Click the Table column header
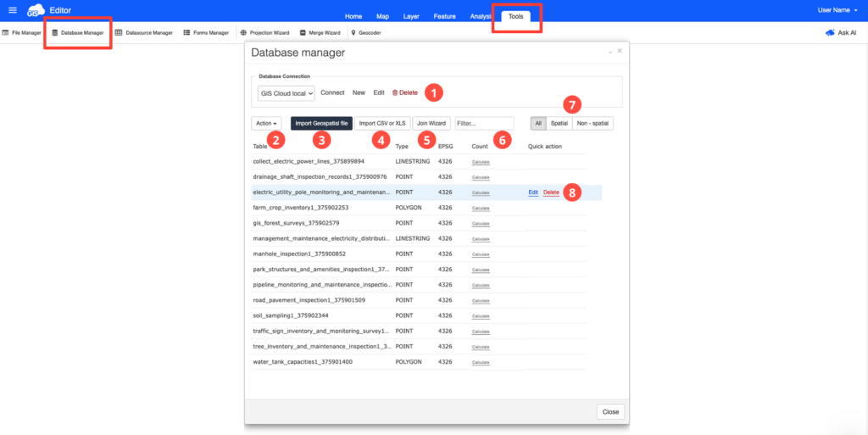 point(259,147)
